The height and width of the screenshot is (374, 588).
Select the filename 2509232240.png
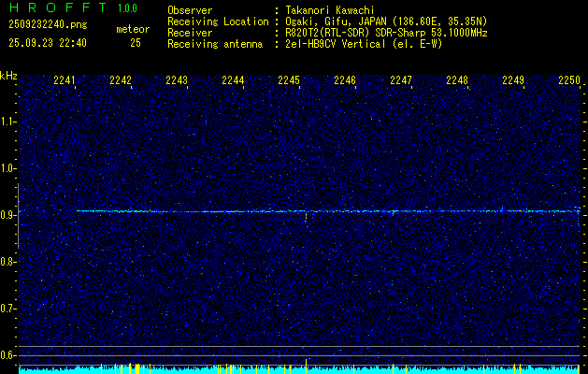point(48,25)
